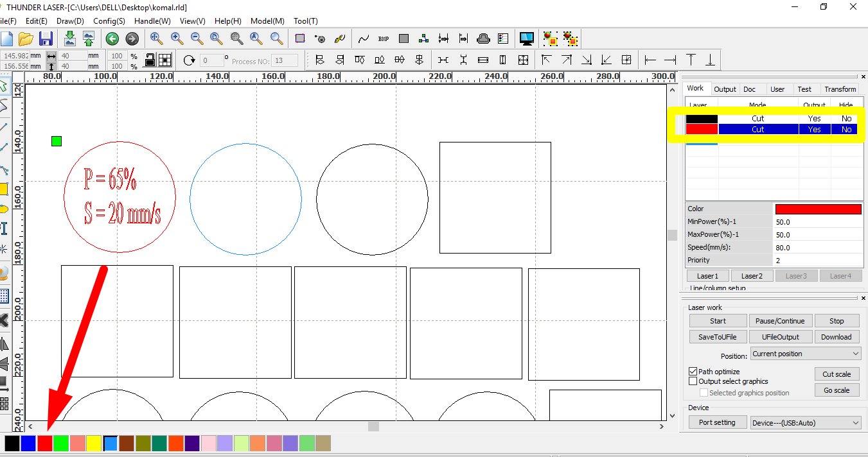Viewport: 868px width, 457px height.
Task: Switch to the Test tab
Action: click(x=804, y=89)
